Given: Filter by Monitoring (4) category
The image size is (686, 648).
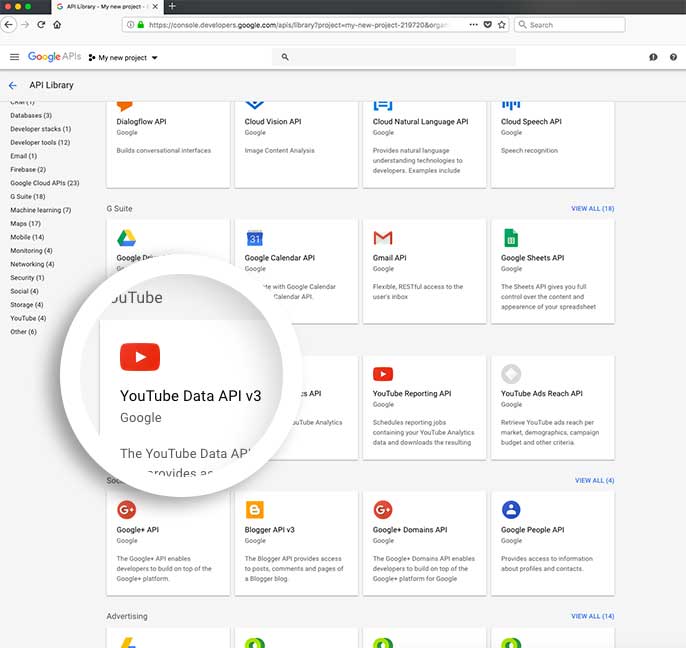Looking at the screenshot, I should (x=32, y=251).
